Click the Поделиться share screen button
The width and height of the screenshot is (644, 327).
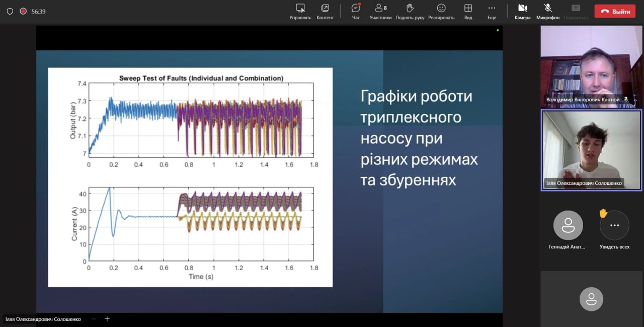(576, 12)
